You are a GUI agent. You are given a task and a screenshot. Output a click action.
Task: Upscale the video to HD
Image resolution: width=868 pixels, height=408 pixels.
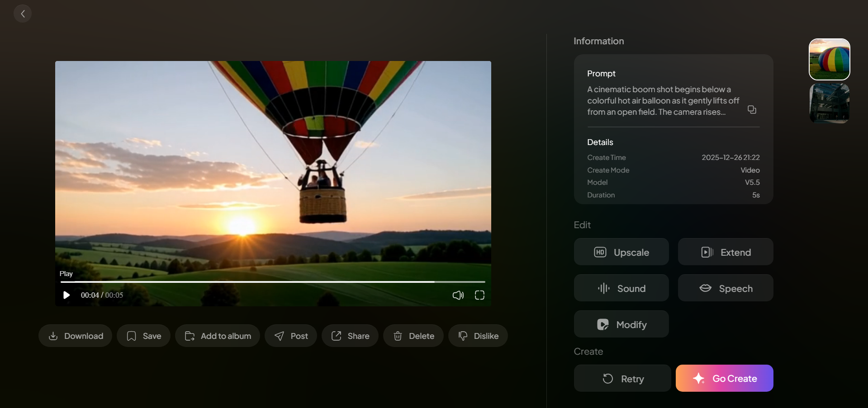pyautogui.click(x=621, y=252)
